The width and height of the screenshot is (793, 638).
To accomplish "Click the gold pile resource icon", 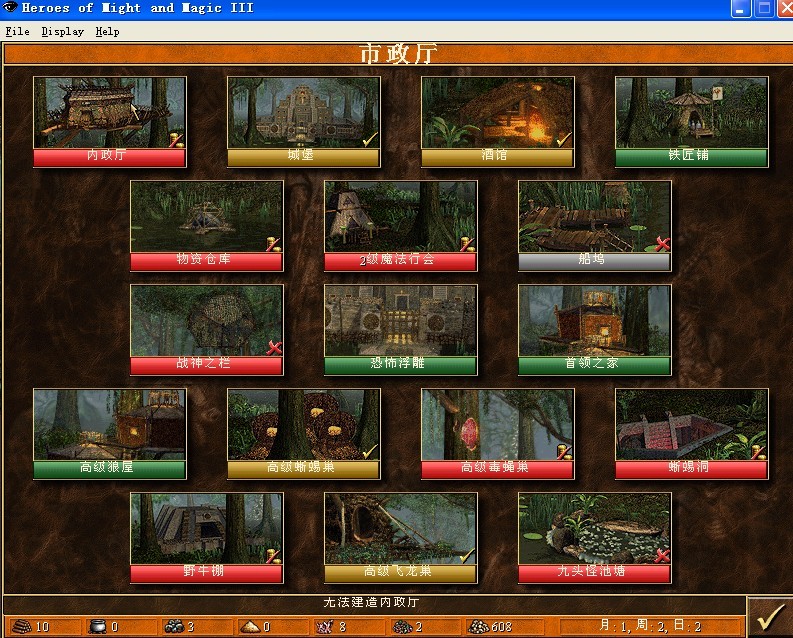I will (x=478, y=627).
